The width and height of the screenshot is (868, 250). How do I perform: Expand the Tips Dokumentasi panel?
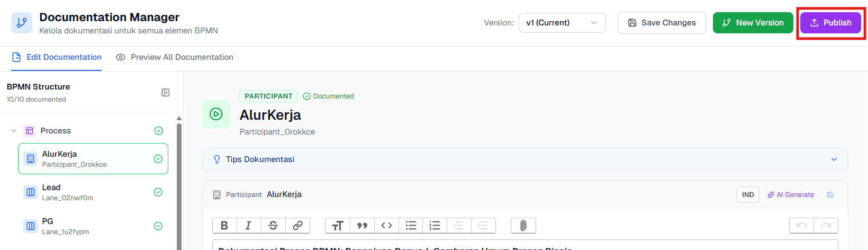point(525,159)
